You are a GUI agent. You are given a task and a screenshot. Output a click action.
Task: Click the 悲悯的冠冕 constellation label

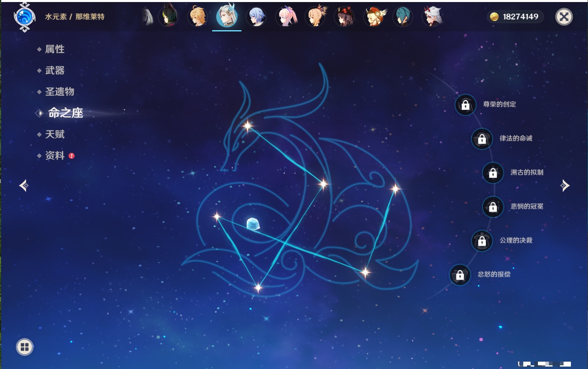pos(527,206)
